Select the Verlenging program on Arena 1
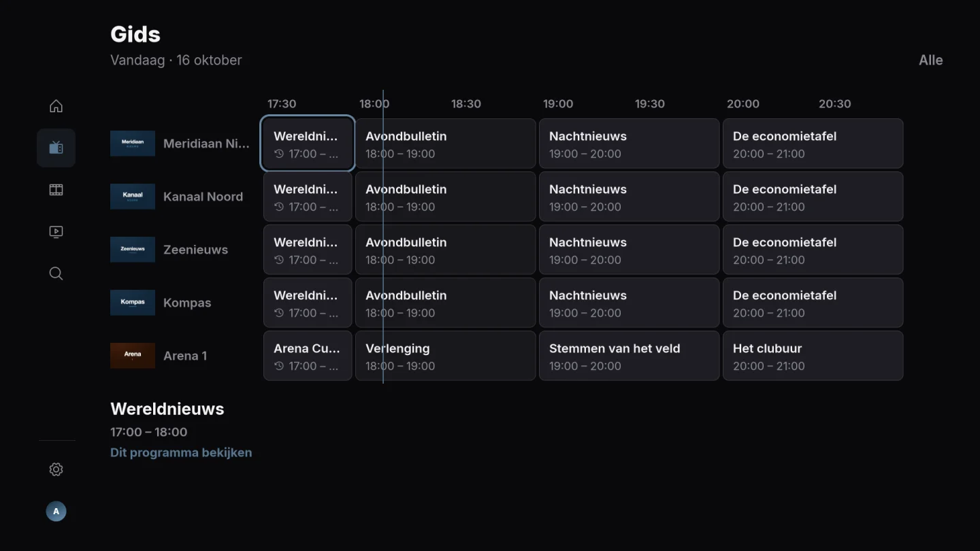This screenshot has width=980, height=551. click(x=446, y=356)
